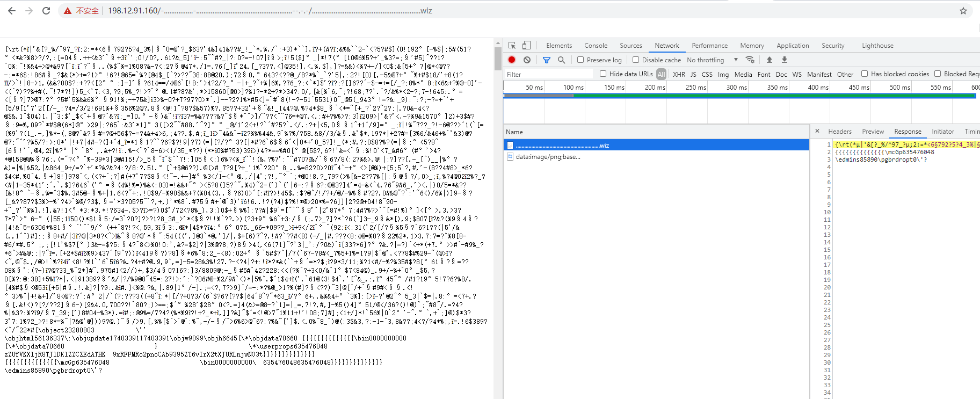
Task: Show the request Response tab
Action: tap(908, 132)
